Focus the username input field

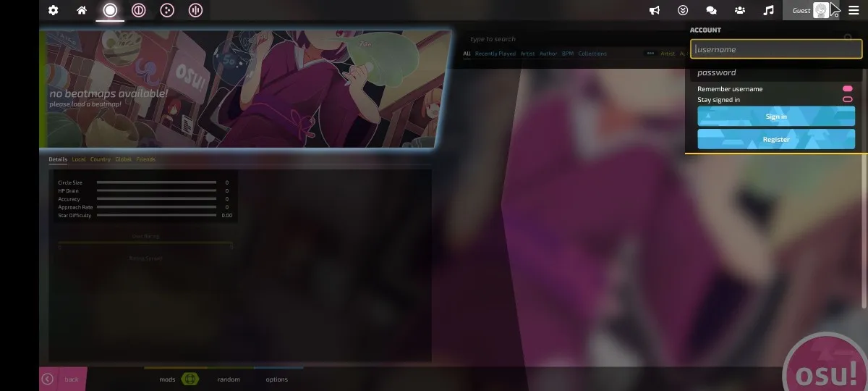coord(776,49)
